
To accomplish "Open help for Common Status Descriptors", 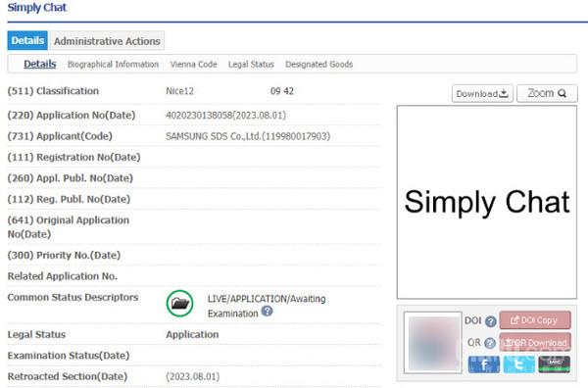I will [x=267, y=312].
